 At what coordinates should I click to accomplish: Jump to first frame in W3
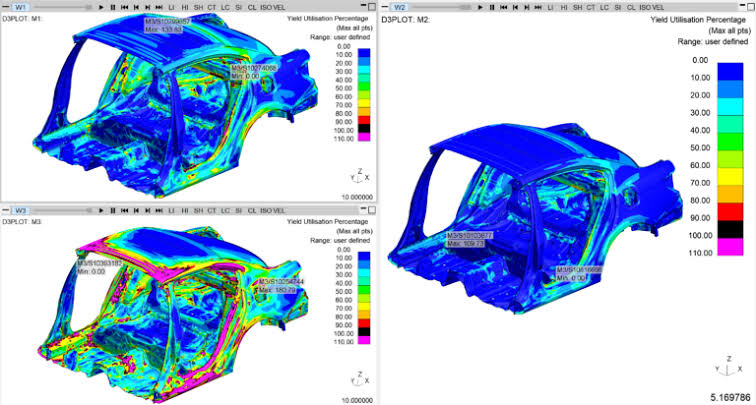[x=124, y=211]
